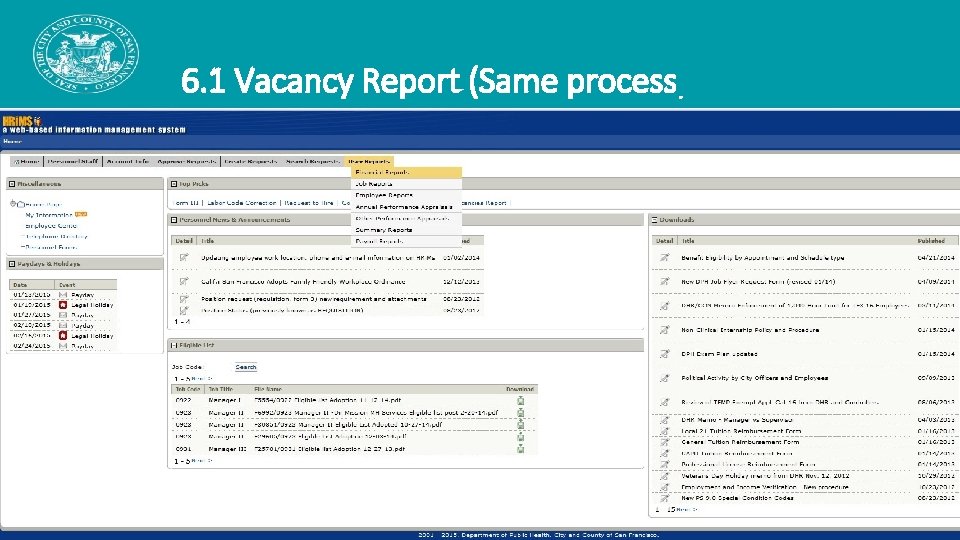Open the Approve Requests tab
Image resolution: width=960 pixels, height=540 pixels.
(x=186, y=162)
